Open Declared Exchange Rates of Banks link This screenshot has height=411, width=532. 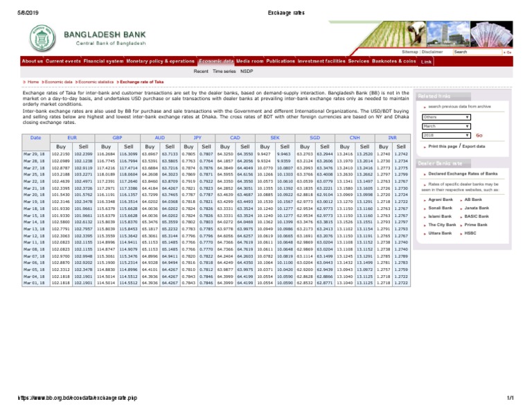point(463,174)
